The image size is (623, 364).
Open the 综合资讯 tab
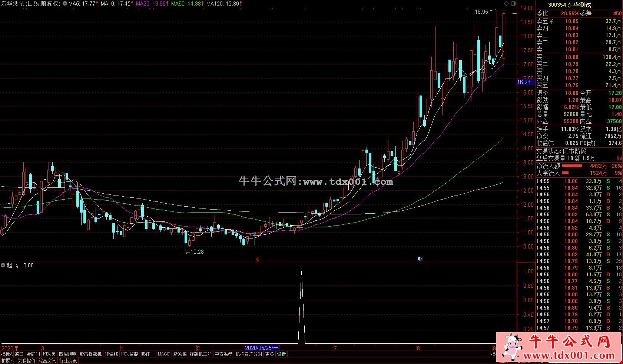pos(47,361)
